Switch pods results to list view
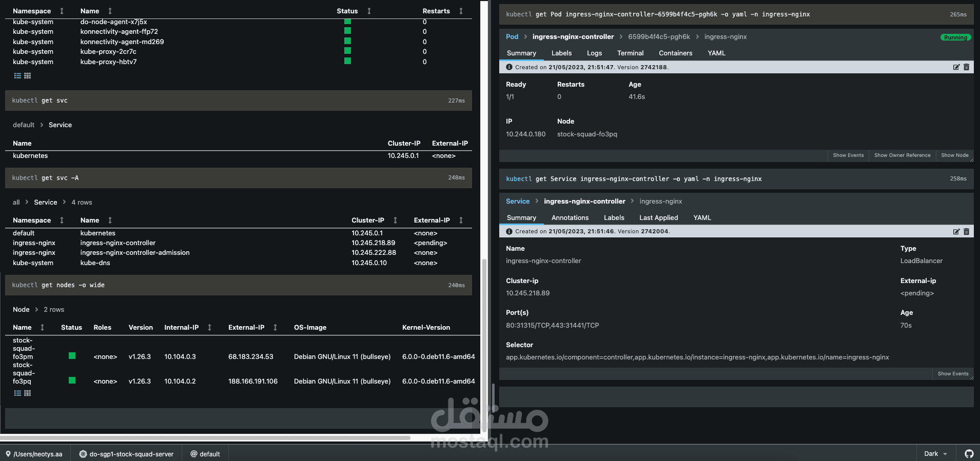Screen dimensions: 980x461 click(17, 75)
